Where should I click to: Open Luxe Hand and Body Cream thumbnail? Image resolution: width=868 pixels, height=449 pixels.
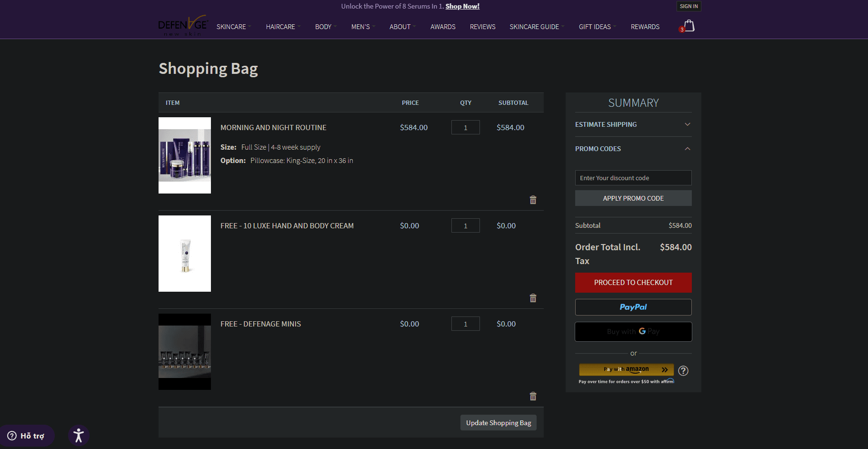[185, 254]
